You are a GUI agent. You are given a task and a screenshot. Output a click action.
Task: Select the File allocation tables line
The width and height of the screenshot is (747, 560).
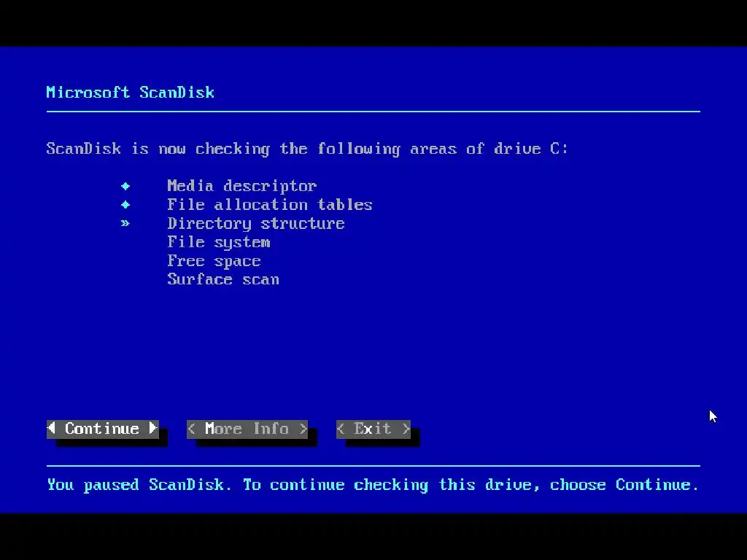pos(270,205)
